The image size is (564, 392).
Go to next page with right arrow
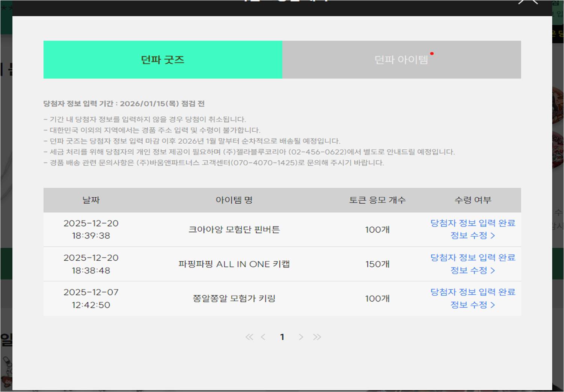tap(301, 337)
